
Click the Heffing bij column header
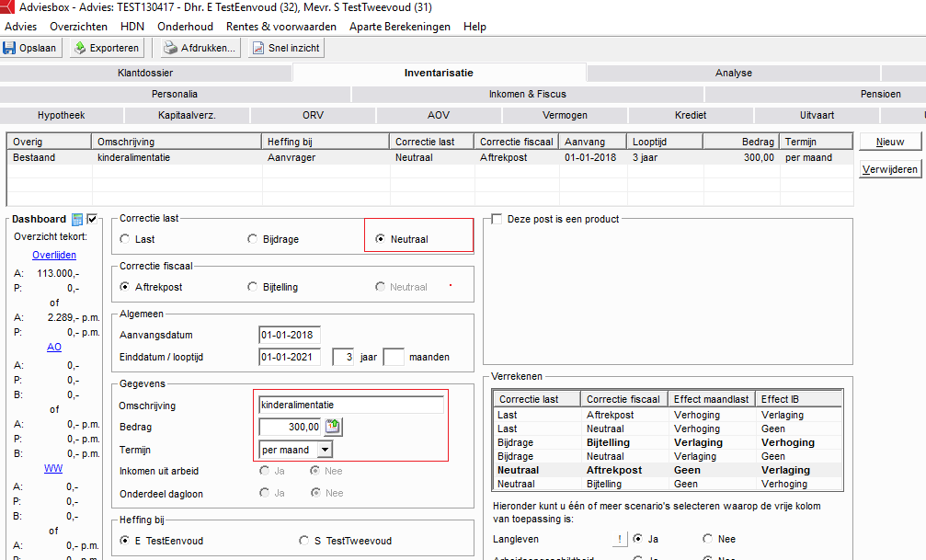click(x=325, y=142)
